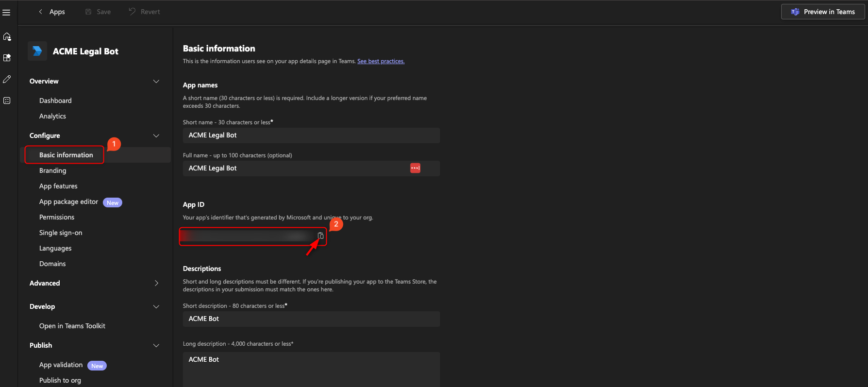
Task: Click red password manager icon in Full name field
Action: coord(415,168)
